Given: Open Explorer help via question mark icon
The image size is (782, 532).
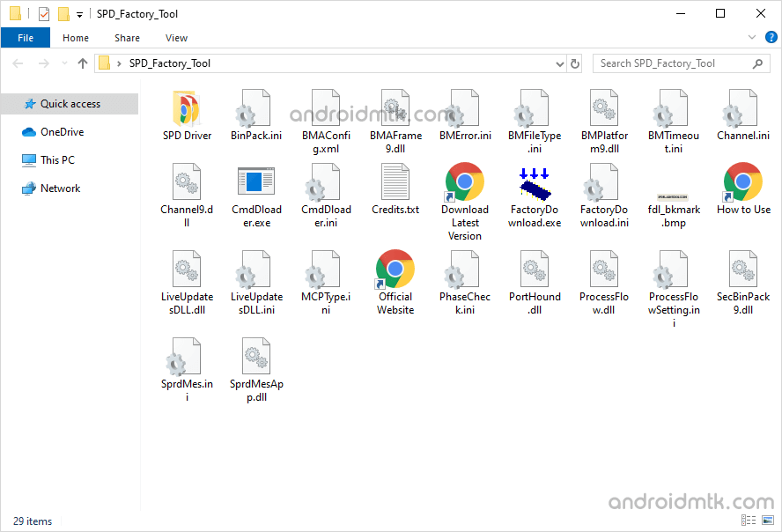Looking at the screenshot, I should [771, 37].
